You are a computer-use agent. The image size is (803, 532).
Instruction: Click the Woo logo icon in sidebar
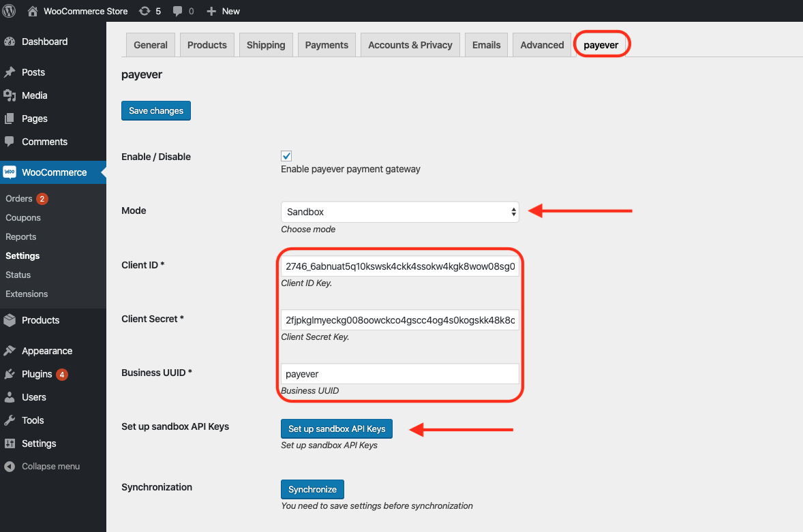pyautogui.click(x=10, y=172)
